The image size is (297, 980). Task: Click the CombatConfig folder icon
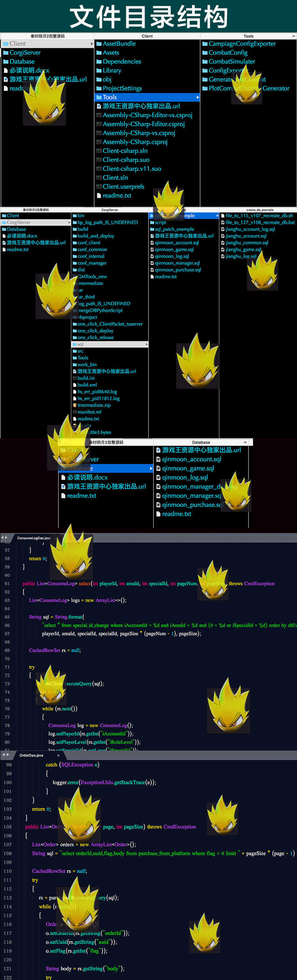pyautogui.click(x=205, y=53)
